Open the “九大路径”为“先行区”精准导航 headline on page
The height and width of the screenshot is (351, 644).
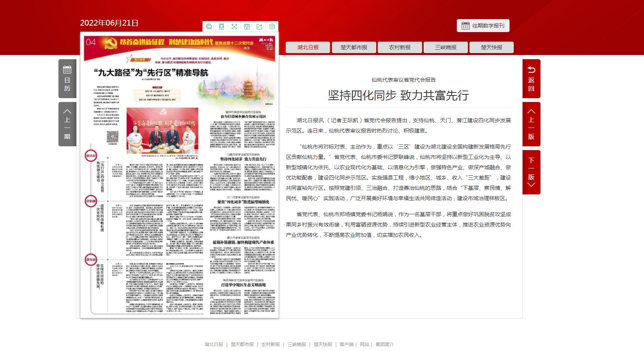152,73
